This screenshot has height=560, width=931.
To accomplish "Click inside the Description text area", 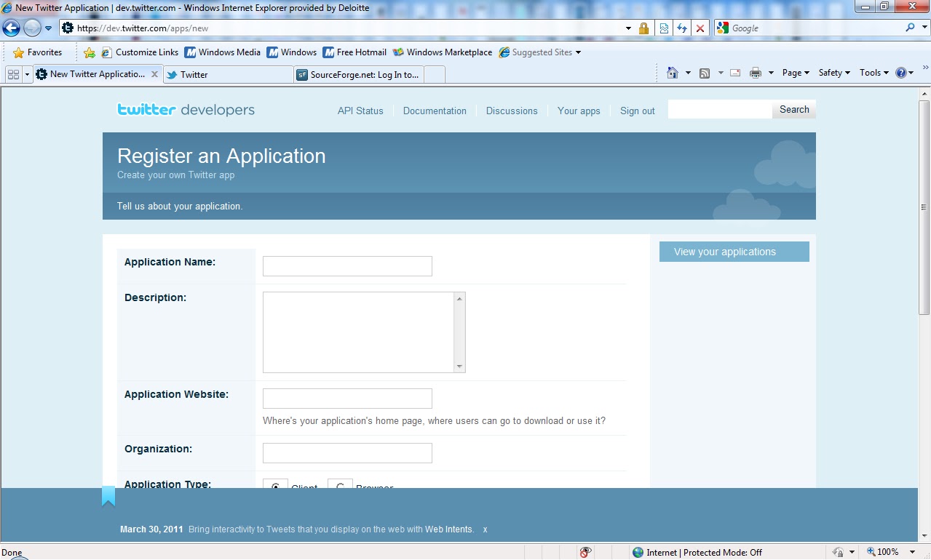I will point(358,332).
